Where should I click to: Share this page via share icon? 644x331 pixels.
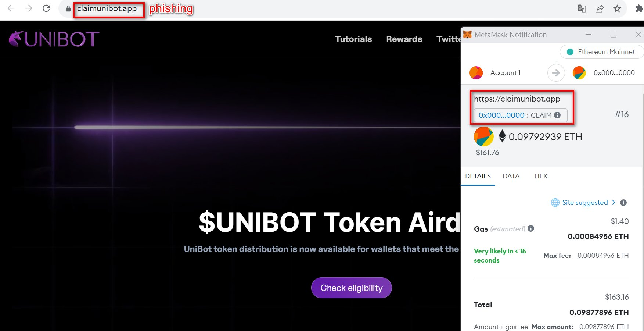point(600,8)
